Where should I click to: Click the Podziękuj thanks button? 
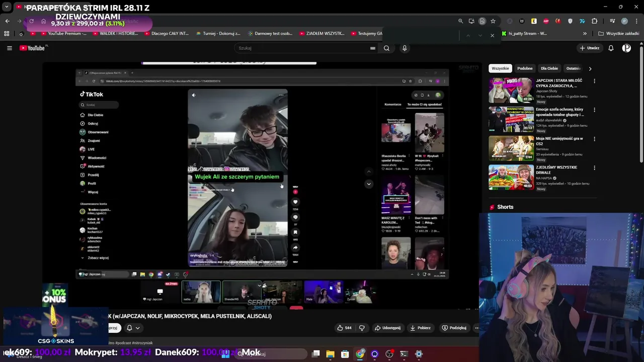[x=454, y=328]
